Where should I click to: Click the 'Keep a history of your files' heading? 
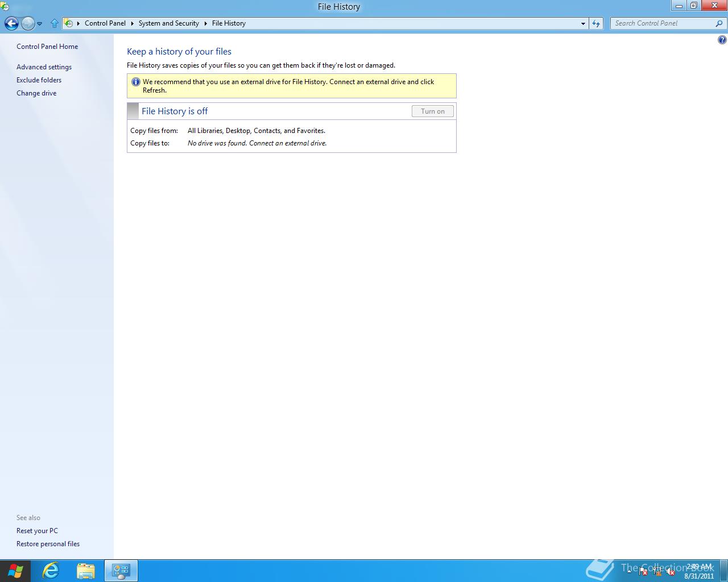179,52
